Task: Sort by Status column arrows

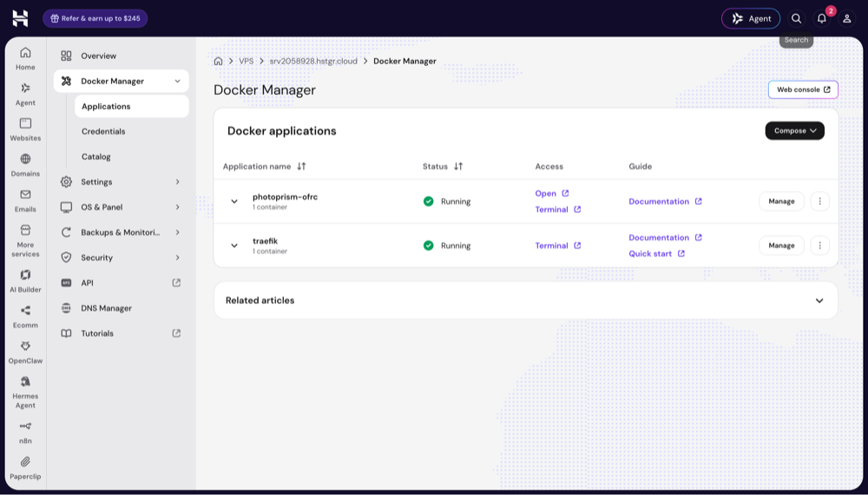Action: click(x=457, y=166)
